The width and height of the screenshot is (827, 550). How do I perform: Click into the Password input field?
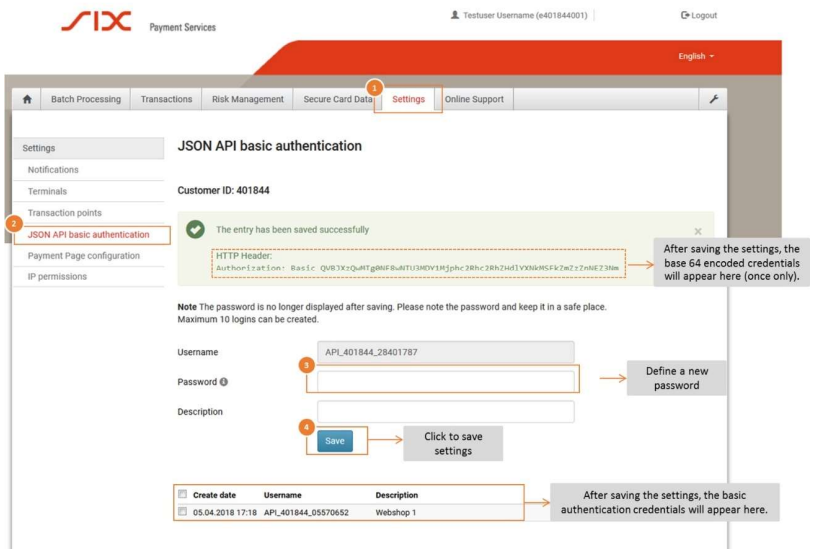coord(446,381)
